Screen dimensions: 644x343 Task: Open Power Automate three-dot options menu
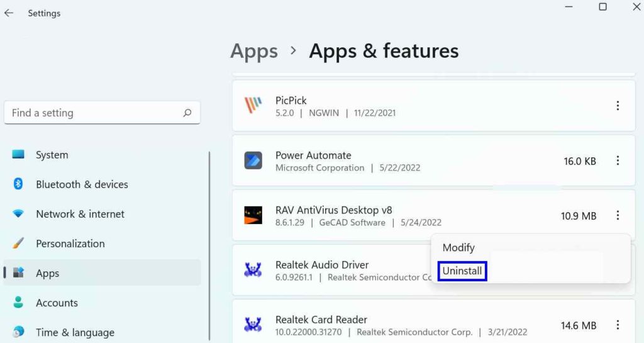[x=618, y=160]
